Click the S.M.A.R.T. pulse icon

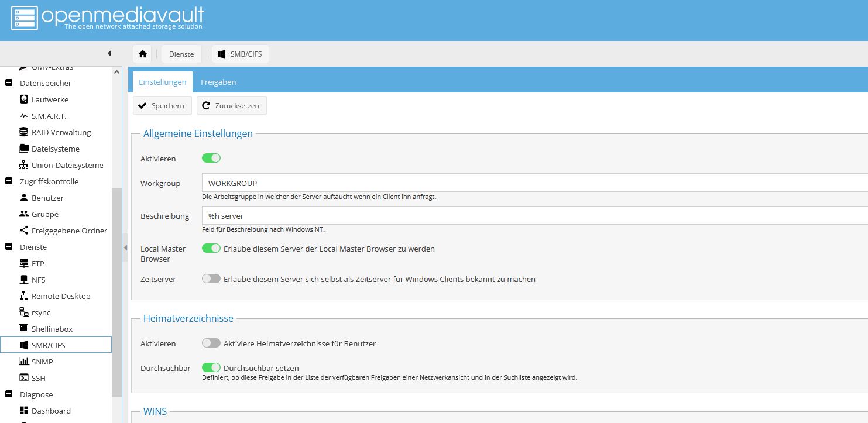(x=23, y=116)
